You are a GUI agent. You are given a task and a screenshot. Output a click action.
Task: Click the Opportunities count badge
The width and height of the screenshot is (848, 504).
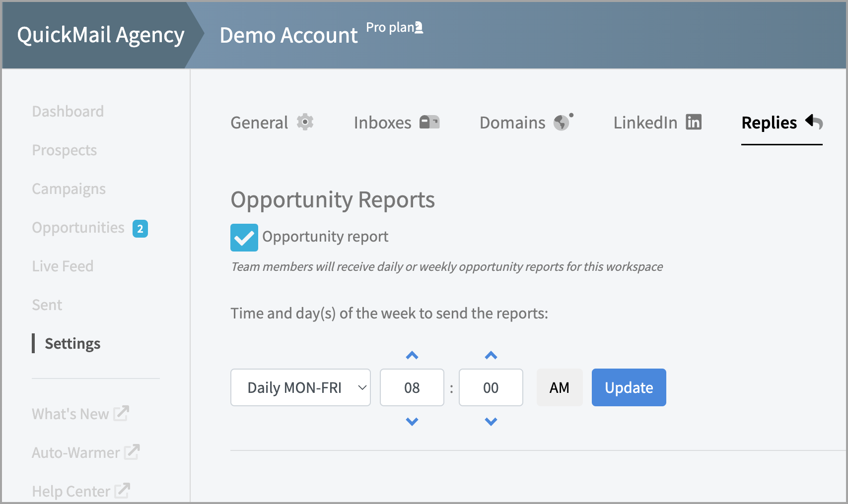pyautogui.click(x=140, y=229)
